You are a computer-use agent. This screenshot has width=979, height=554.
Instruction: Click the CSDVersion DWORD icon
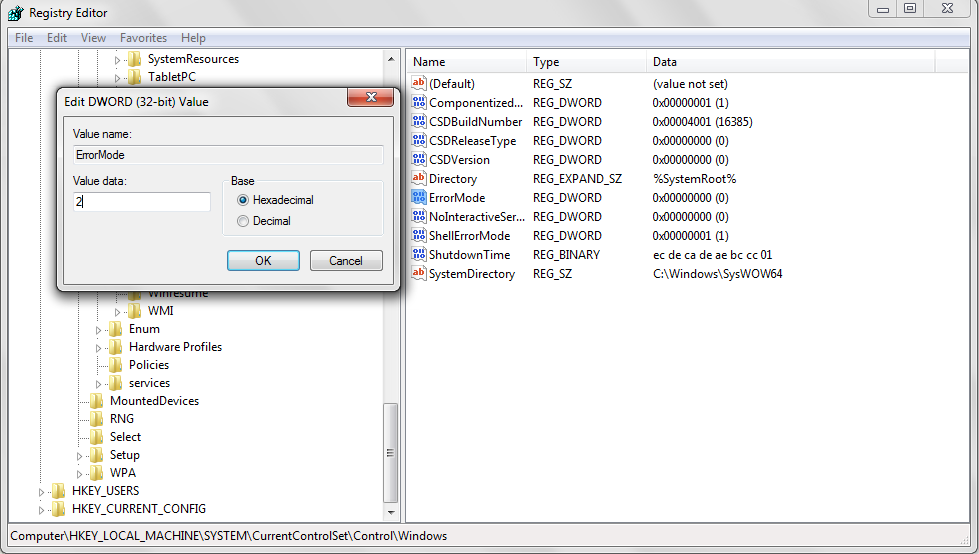click(418, 159)
